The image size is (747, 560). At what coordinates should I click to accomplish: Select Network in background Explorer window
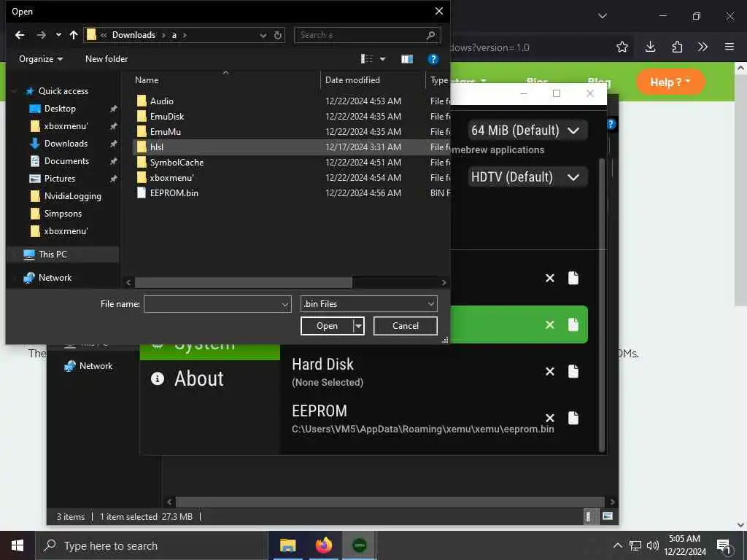point(88,366)
